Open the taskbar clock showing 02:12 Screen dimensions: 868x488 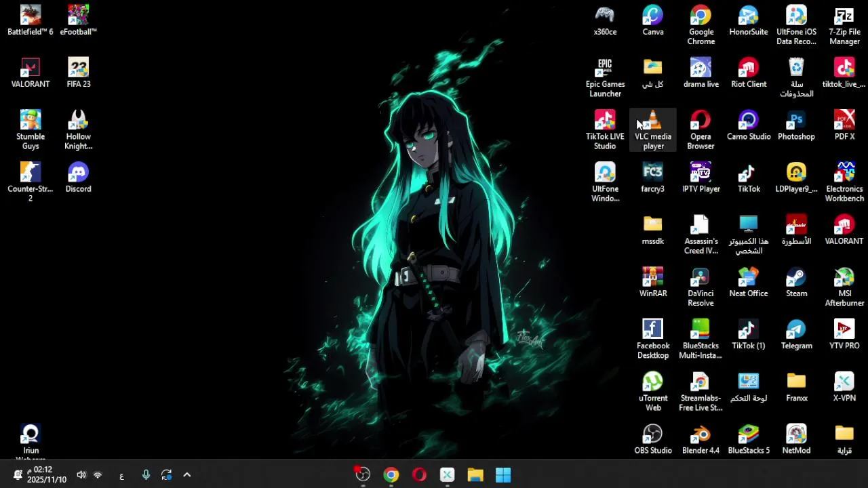(x=47, y=474)
